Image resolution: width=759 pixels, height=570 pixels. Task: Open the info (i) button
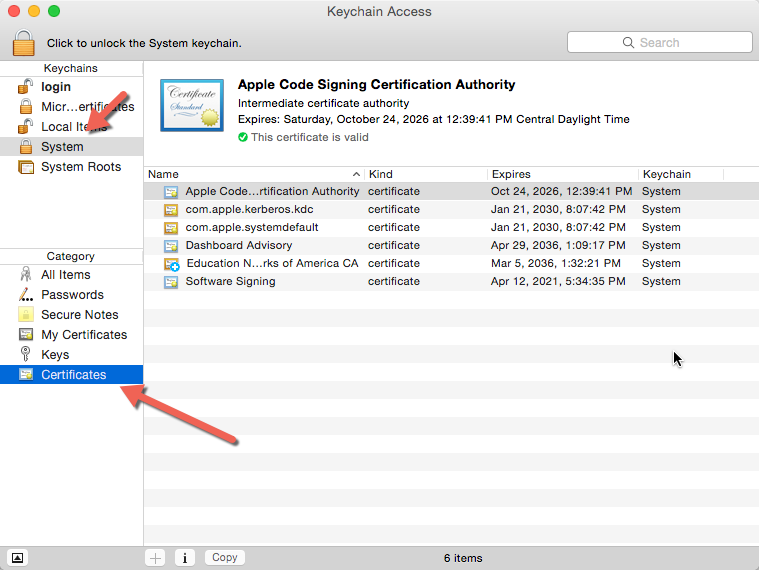(x=185, y=558)
